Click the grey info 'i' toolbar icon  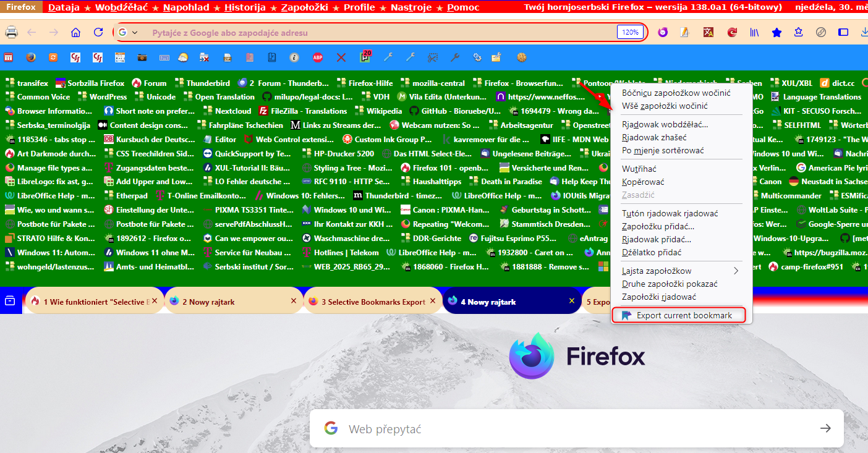point(294,57)
